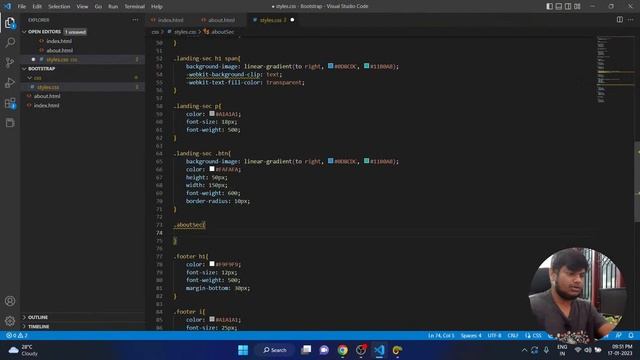This screenshot has width=640, height=360.
Task: Collapse the BOOTSTRAP folder section
Action: (41, 69)
